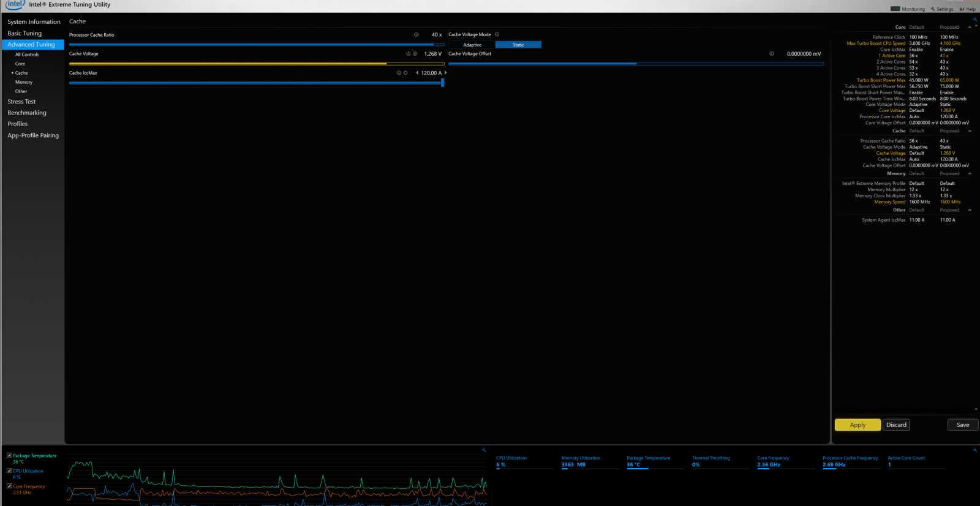Toggle Package Temperature graph checkbox
980x506 pixels.
click(x=9, y=456)
